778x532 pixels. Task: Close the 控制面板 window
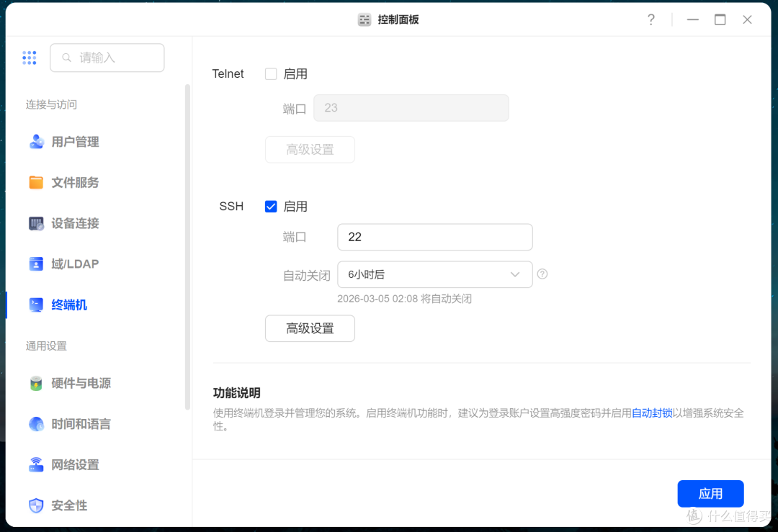coord(747,19)
